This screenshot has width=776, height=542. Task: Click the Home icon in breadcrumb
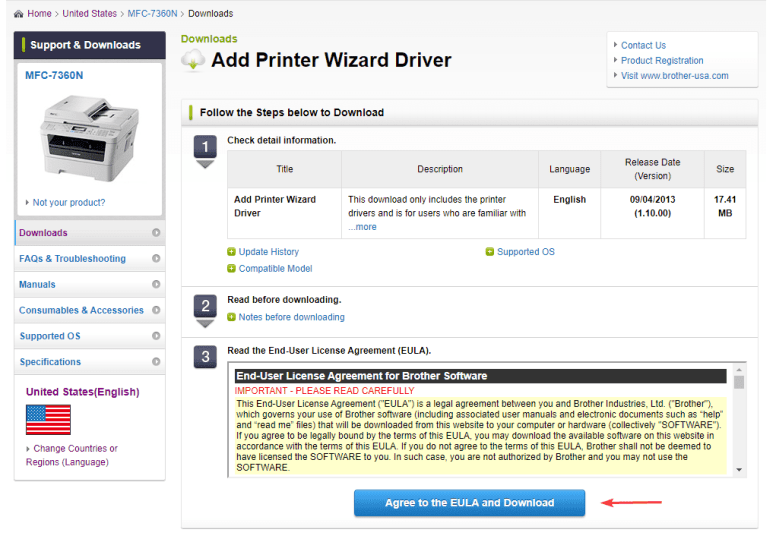(x=18, y=14)
